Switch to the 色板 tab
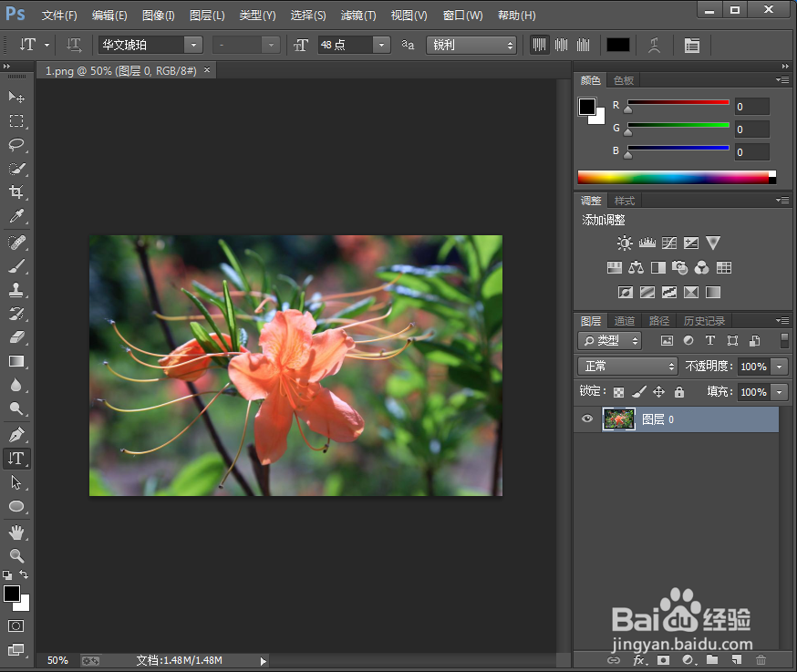797x672 pixels. coord(623,80)
